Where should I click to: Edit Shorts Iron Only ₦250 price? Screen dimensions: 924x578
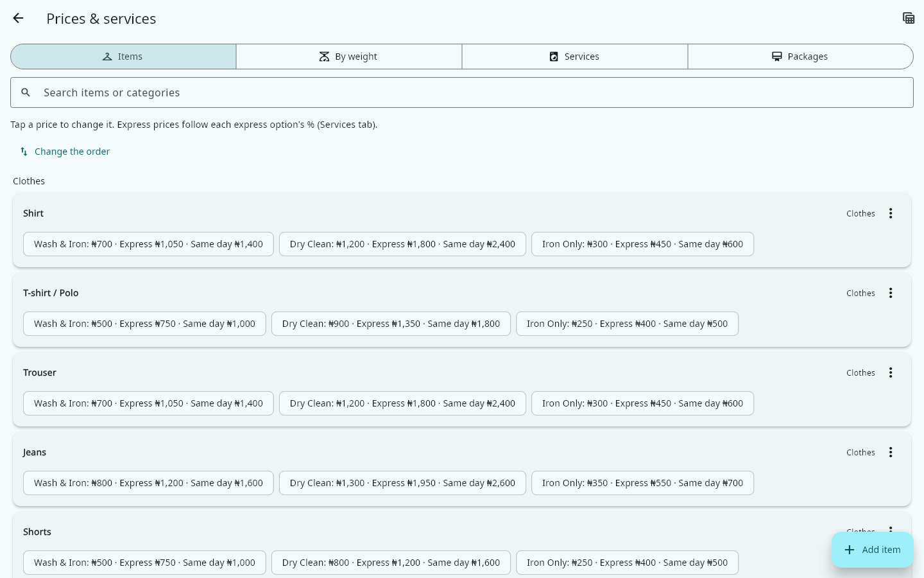point(627,563)
